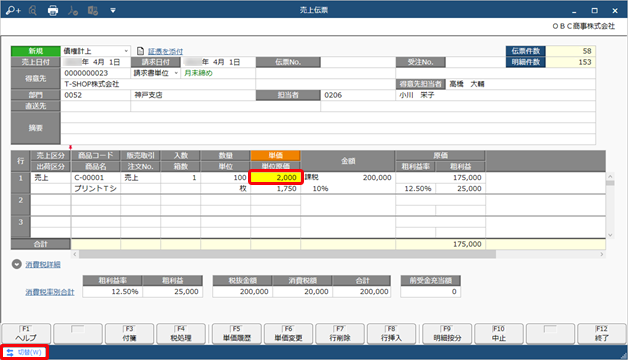Click the 受注No. input field

[475, 62]
